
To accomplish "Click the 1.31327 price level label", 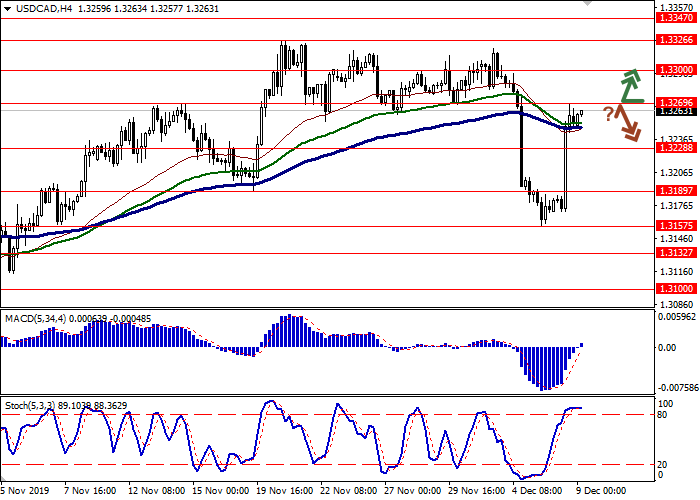I will tap(672, 253).
